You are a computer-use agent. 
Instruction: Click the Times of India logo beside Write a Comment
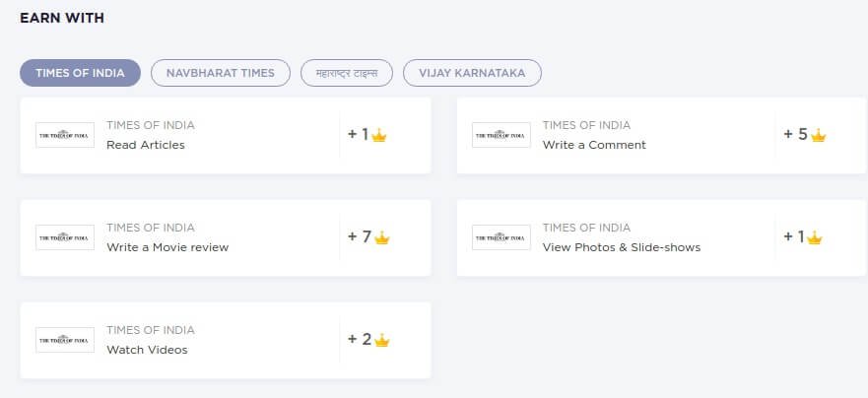501,135
